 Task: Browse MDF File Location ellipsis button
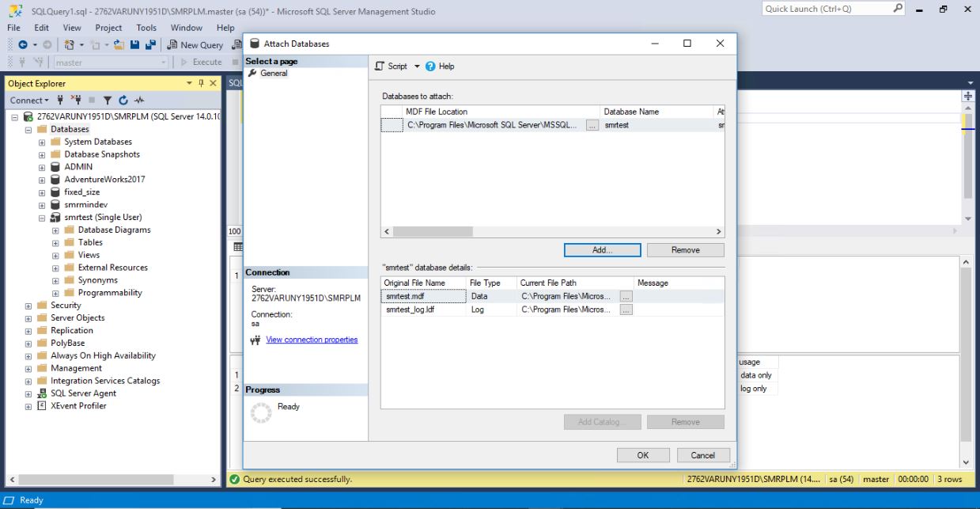[x=592, y=125]
